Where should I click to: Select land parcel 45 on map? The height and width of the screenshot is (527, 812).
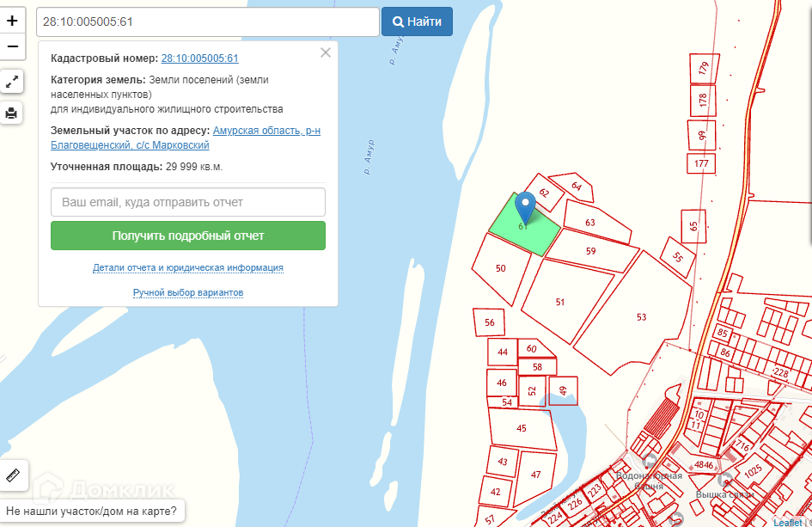tap(521, 428)
